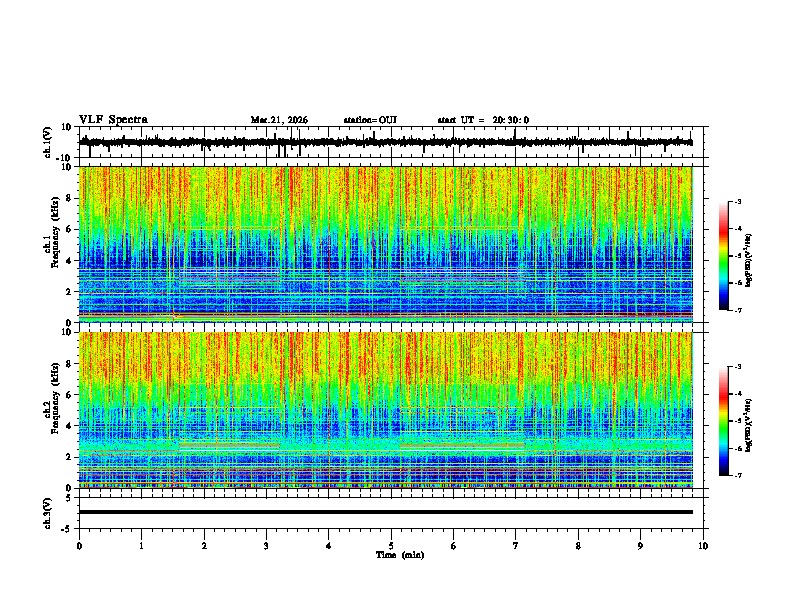Image resolution: width=792 pixels, height=612 pixels.
Task: Click the ch.1 frequency axis tick "8"
Action: [69, 198]
